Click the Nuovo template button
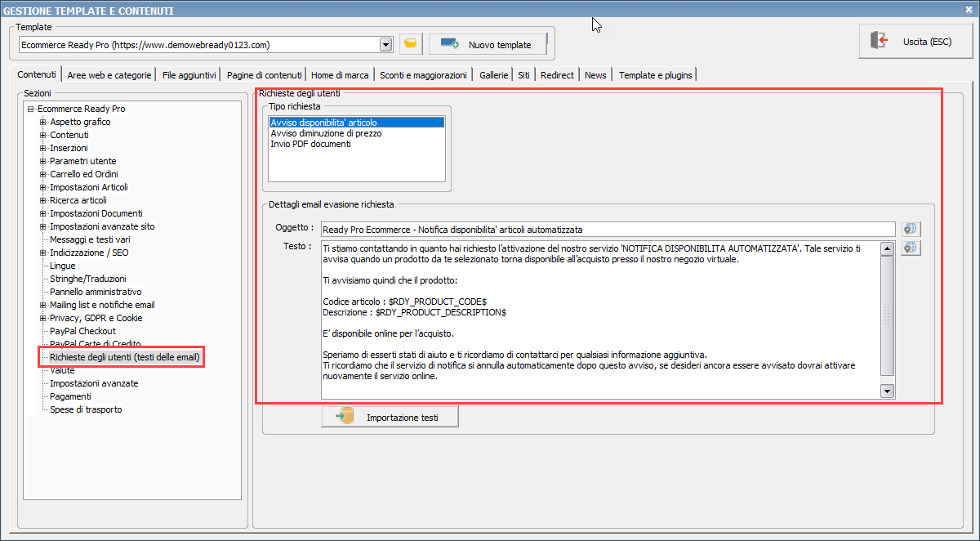Image resolution: width=980 pixels, height=541 pixels. pos(488,44)
